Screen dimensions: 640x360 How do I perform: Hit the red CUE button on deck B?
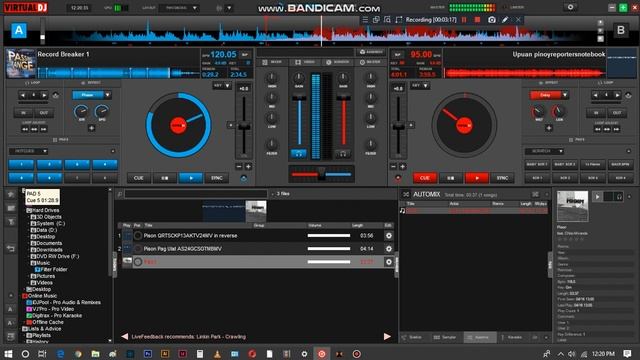click(x=424, y=178)
